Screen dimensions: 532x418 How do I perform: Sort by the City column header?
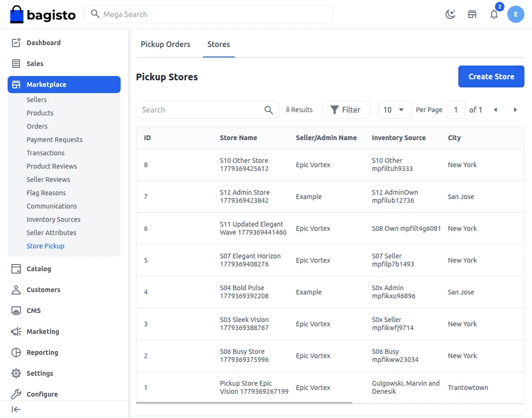click(454, 138)
